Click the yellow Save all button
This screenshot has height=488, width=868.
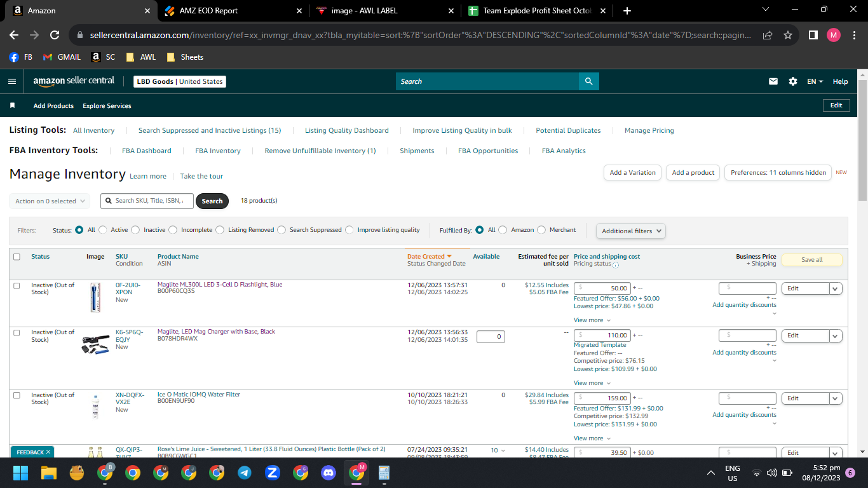[x=811, y=260]
